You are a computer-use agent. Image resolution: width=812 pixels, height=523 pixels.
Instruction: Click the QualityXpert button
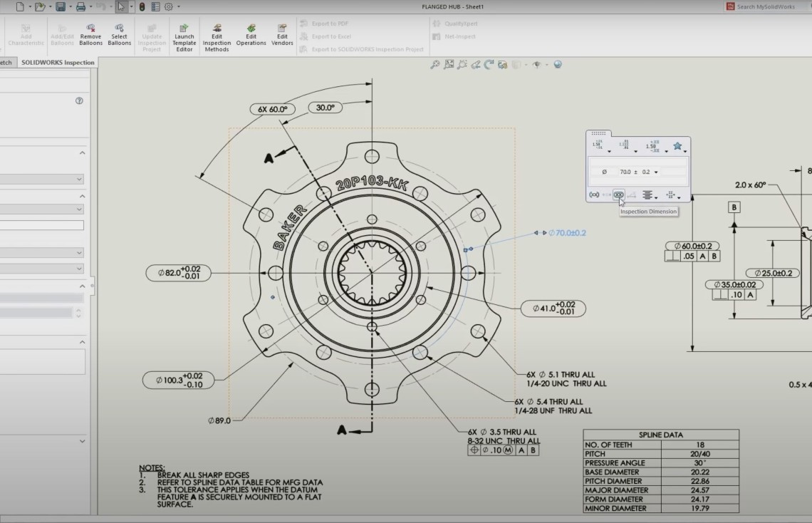tap(454, 24)
